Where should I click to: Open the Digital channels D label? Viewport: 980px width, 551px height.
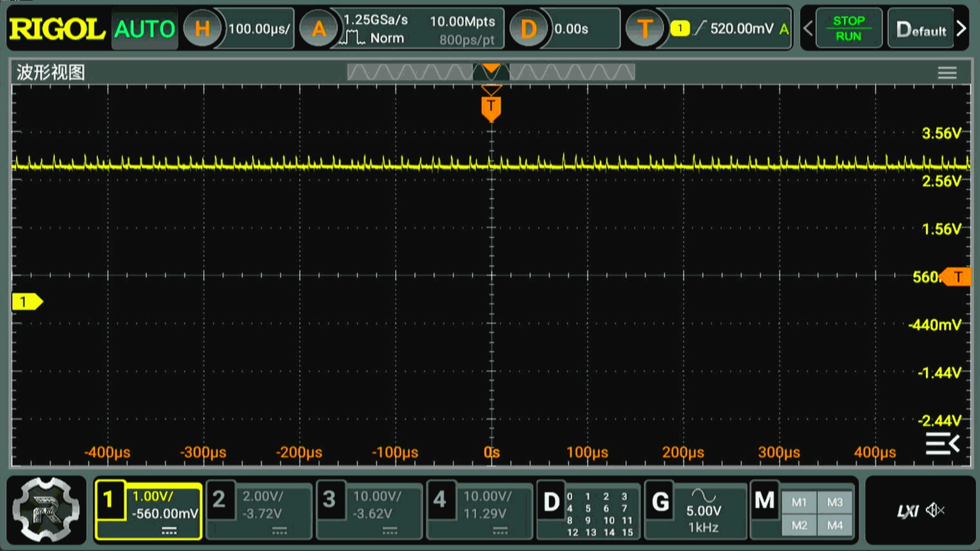pyautogui.click(x=551, y=502)
